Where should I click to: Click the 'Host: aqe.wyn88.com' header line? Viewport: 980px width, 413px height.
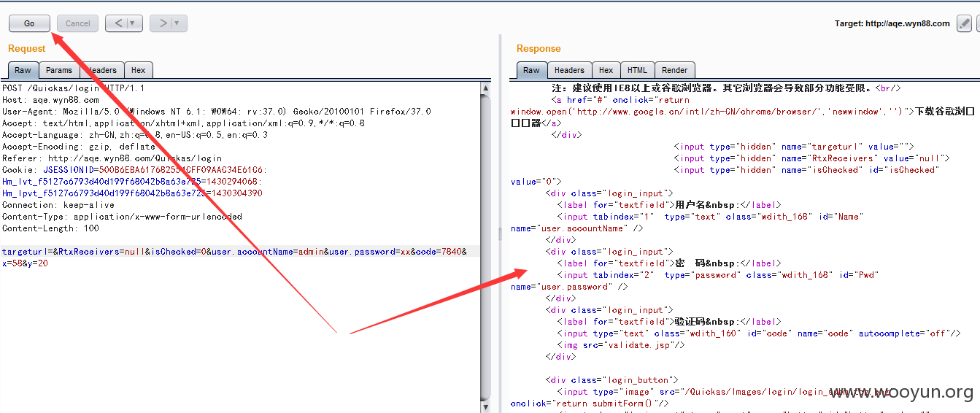point(50,99)
